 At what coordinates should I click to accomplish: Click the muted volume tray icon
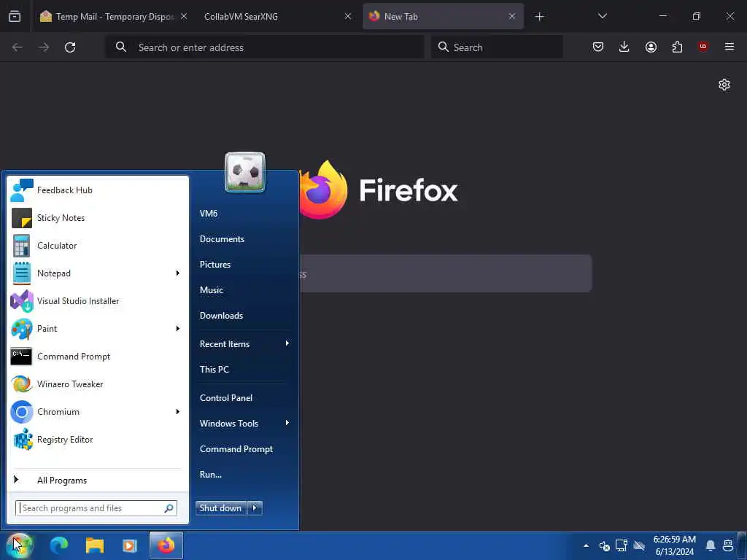pos(605,545)
